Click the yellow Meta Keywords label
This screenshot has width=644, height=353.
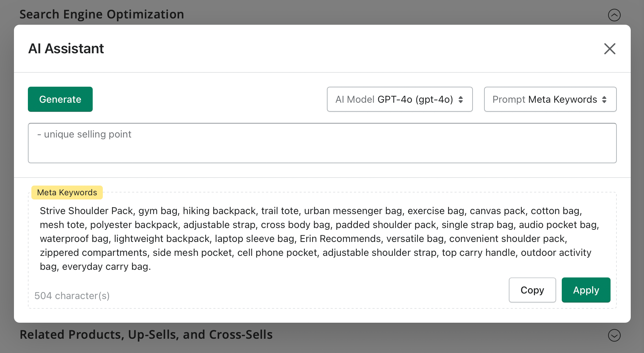(67, 193)
